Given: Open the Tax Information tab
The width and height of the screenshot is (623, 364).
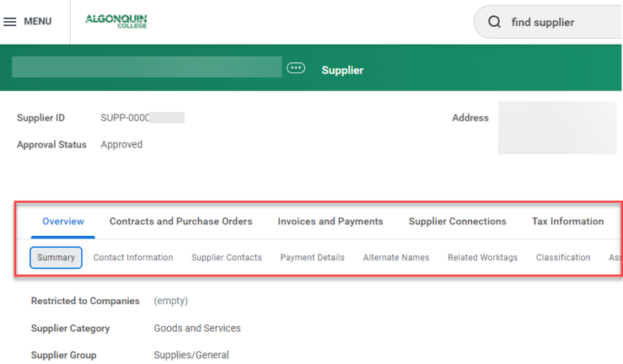Looking at the screenshot, I should pos(568,221).
